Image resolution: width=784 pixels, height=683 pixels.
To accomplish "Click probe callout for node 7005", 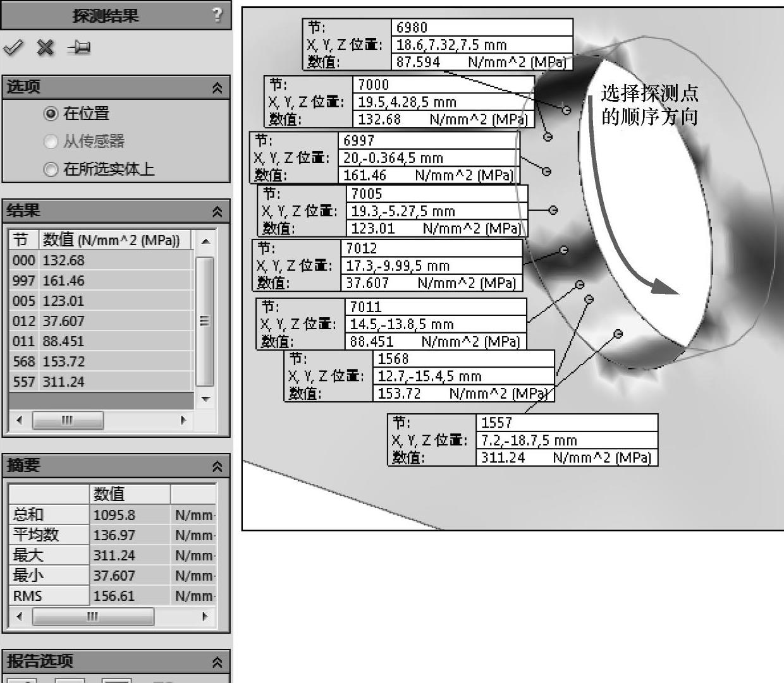I will point(392,211).
